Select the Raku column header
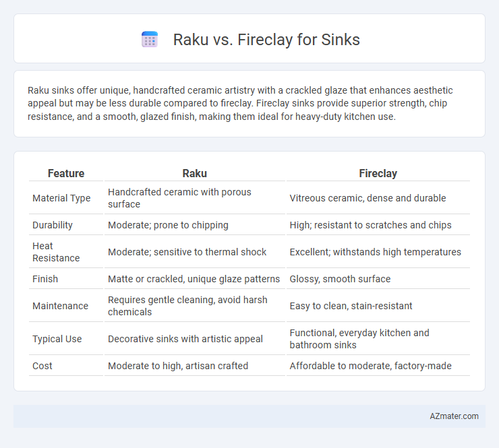499x448 pixels. pos(194,173)
